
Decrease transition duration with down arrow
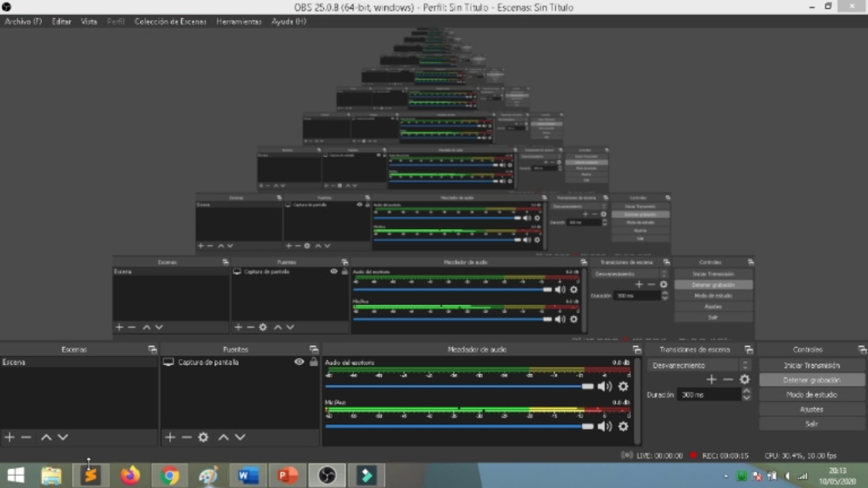[747, 398]
